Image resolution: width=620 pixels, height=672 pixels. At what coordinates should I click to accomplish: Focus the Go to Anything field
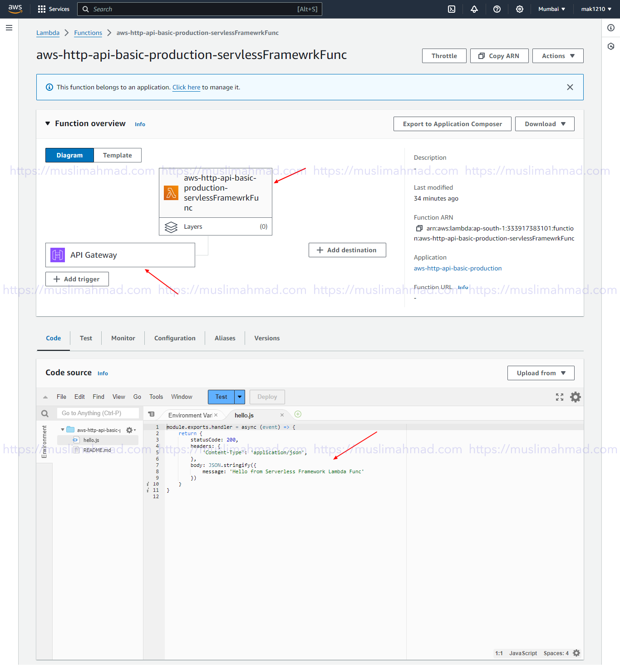[98, 413]
